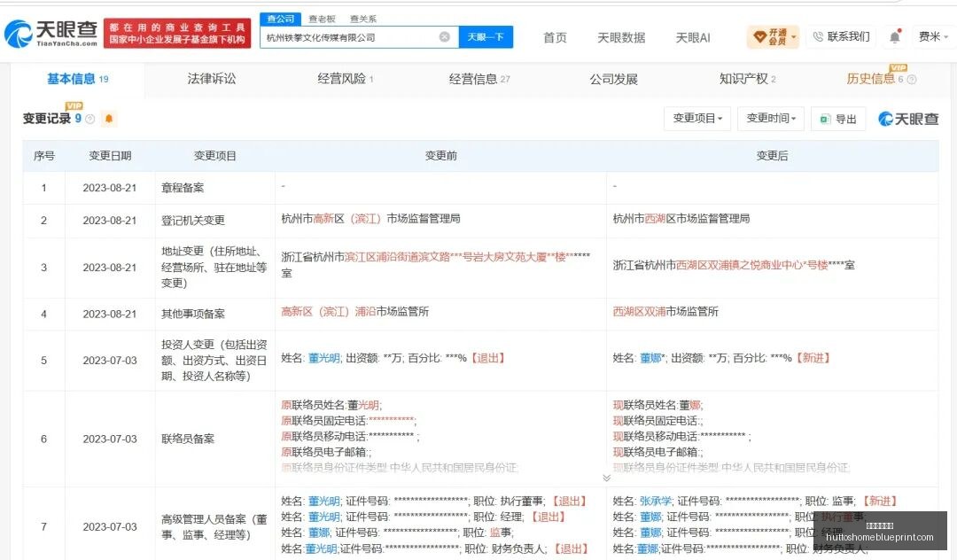Screen dimensions: 957x560
Task: Click the help icon next to 变更记录 9
Action: click(90, 119)
